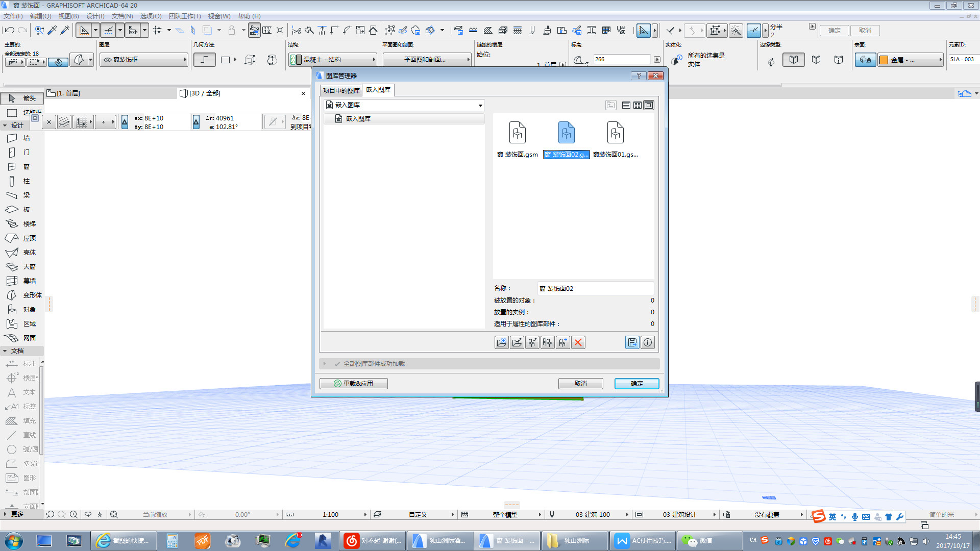Select the 箭头 arrow tool
Screen dimensions: 980x551
pyautogui.click(x=22, y=98)
